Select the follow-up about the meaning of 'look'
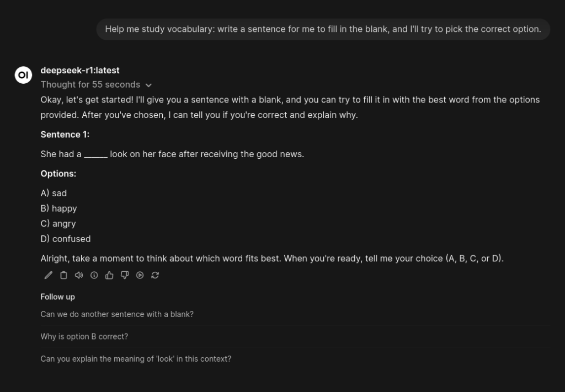 pos(136,358)
